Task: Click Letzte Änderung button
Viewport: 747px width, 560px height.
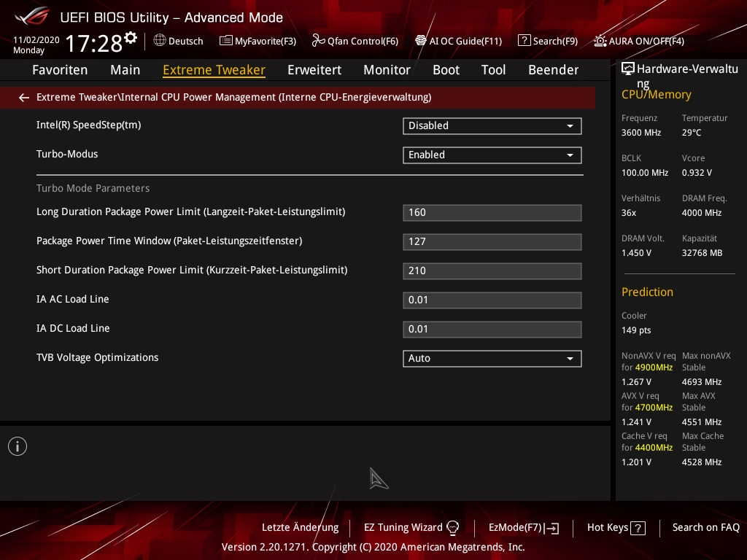Action: pyautogui.click(x=300, y=528)
